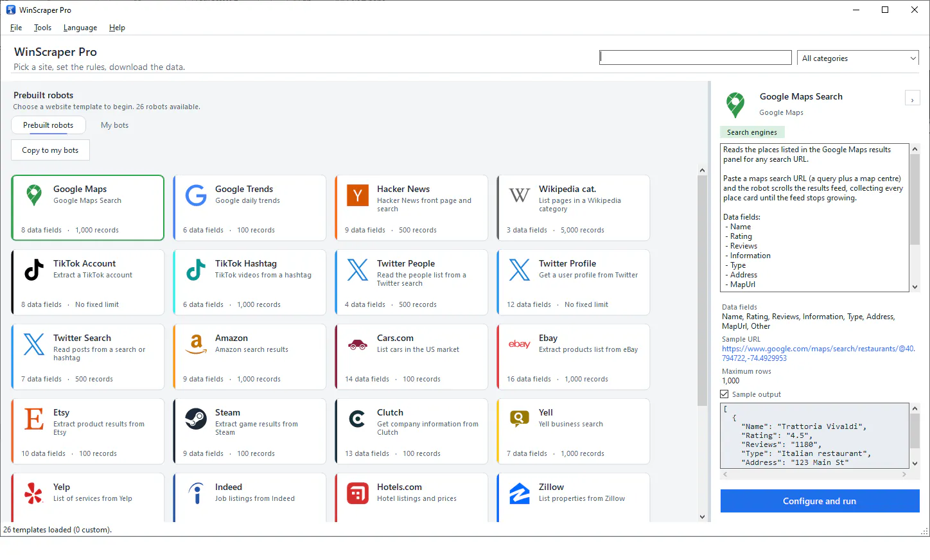
Task: Choose the Zillow logo icon
Action: 520,493
